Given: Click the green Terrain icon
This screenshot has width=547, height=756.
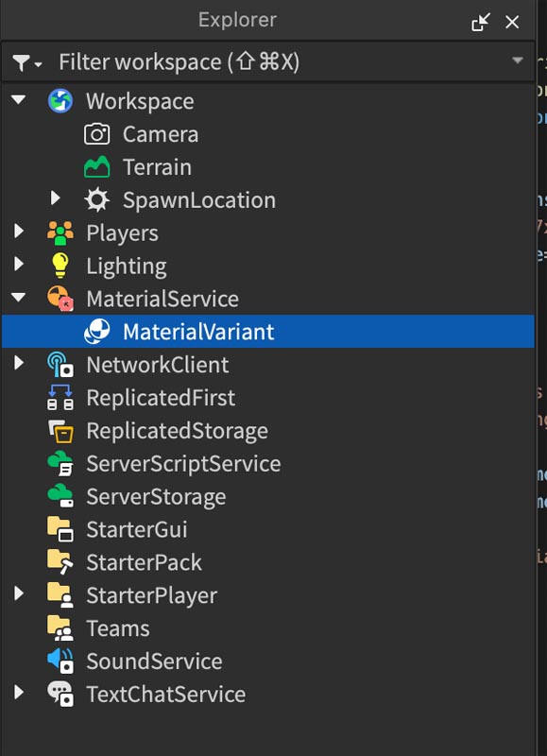Looking at the screenshot, I should 97,167.
